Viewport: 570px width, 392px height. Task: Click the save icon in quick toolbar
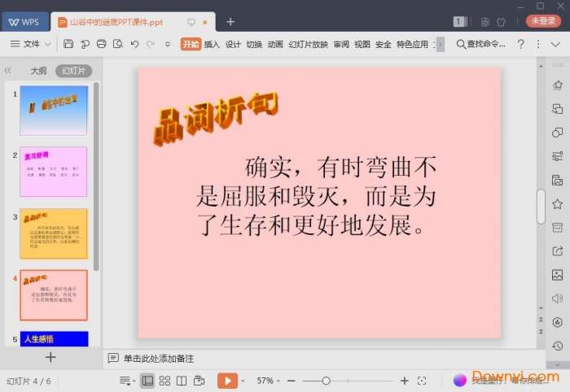click(x=68, y=44)
